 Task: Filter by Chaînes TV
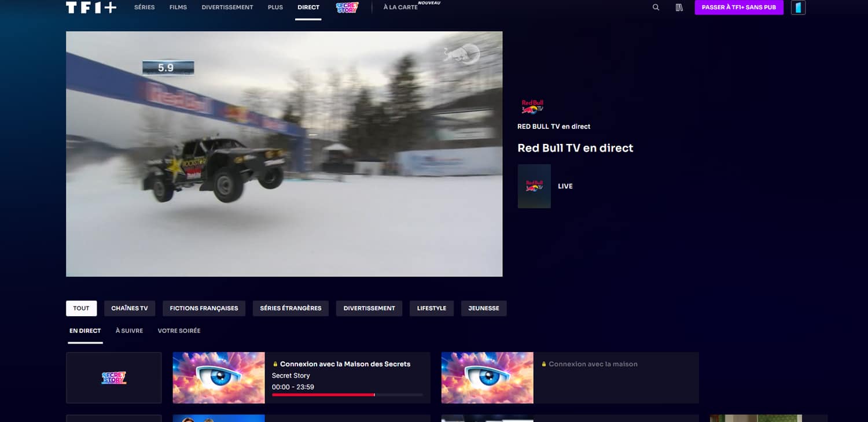130,308
